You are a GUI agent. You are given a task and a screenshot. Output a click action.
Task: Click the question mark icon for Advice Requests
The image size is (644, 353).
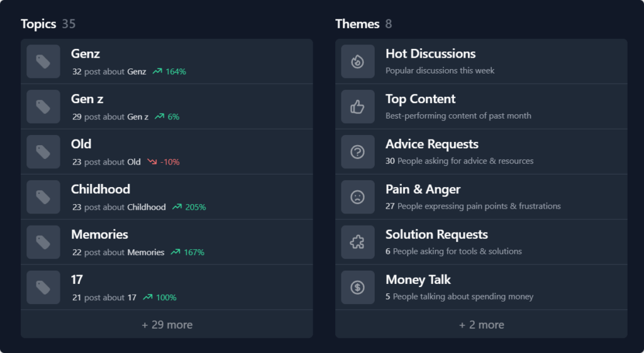[x=358, y=152]
